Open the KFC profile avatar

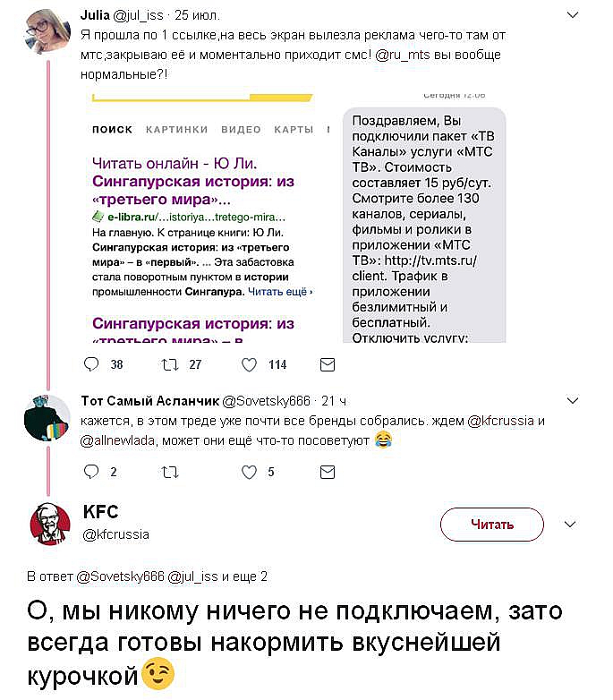[x=50, y=524]
